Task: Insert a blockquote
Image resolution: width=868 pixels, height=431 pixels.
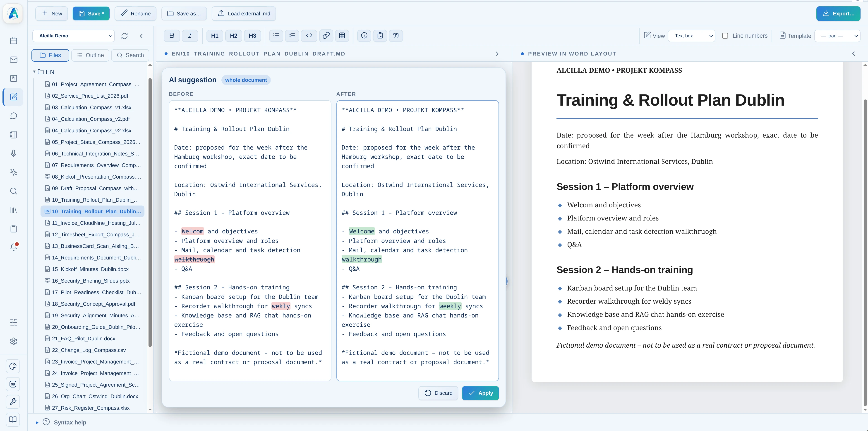Action: point(396,35)
